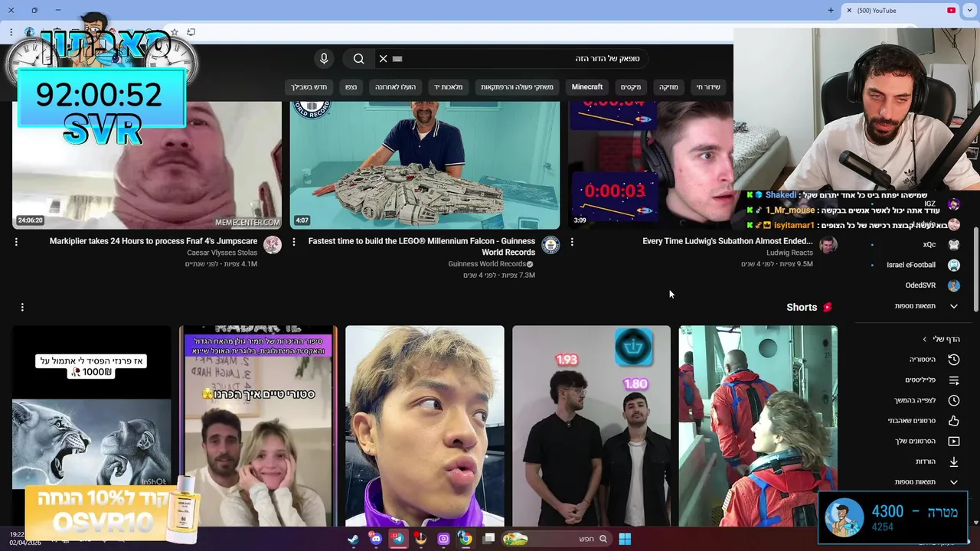980x551 pixels.
Task: Open the פלייליסטים playlists icon
Action: pyautogui.click(x=954, y=380)
